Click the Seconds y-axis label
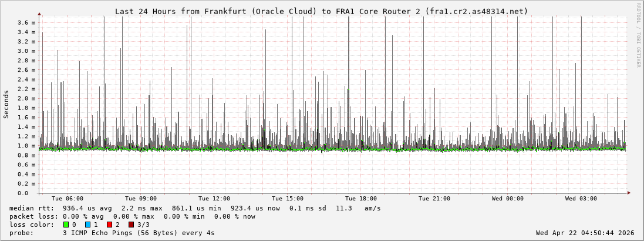 point(6,104)
